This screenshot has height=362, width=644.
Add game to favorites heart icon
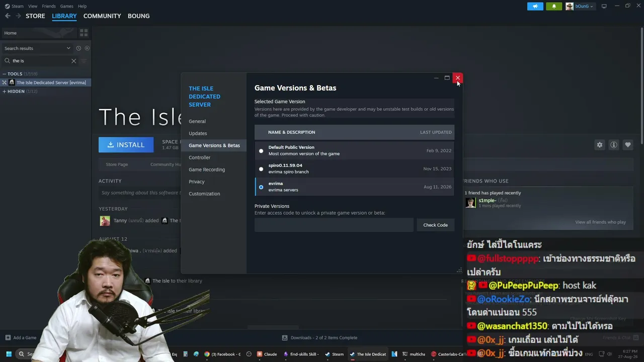point(628,145)
